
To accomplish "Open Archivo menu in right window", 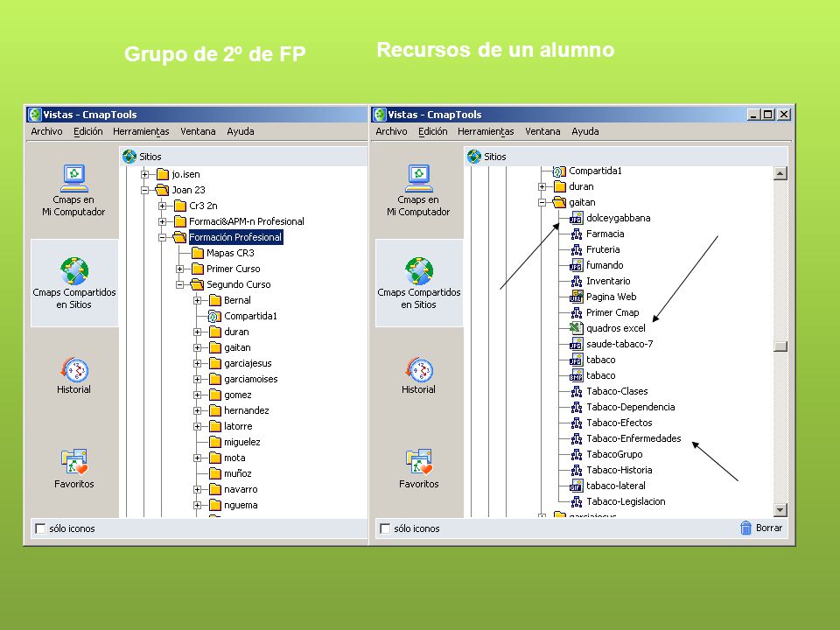I will click(x=392, y=131).
